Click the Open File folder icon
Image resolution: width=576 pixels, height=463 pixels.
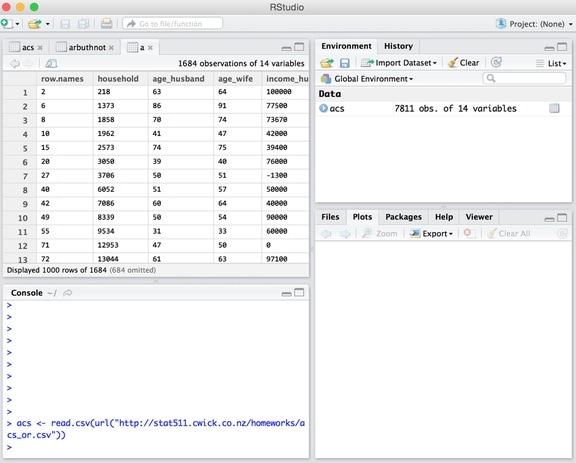[x=35, y=24]
